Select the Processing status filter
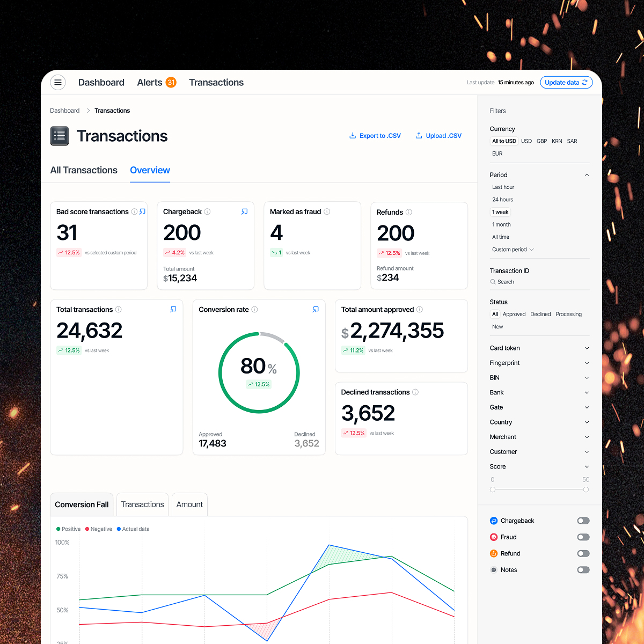 click(568, 314)
